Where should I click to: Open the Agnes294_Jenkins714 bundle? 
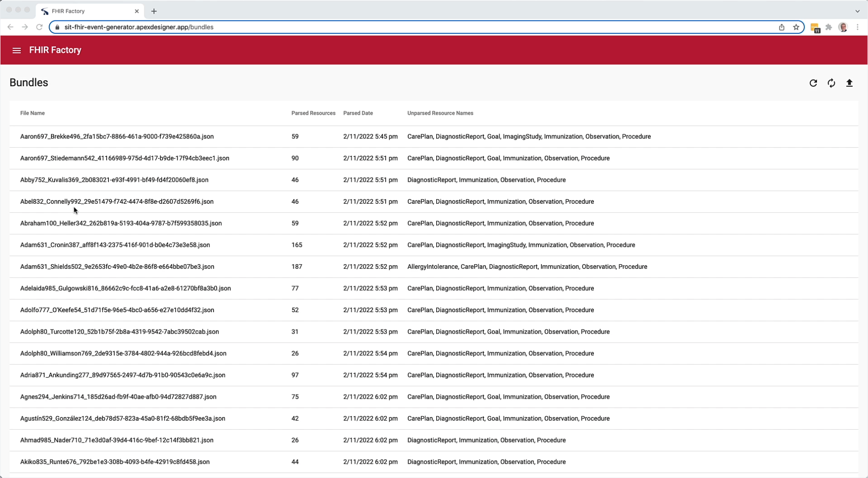coord(434,397)
